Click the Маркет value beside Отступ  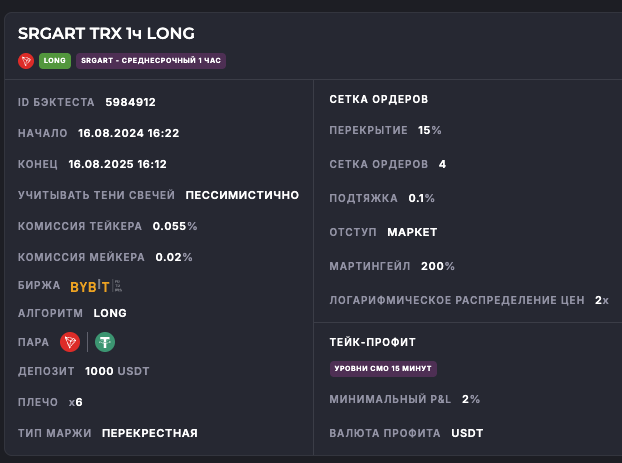(x=412, y=232)
